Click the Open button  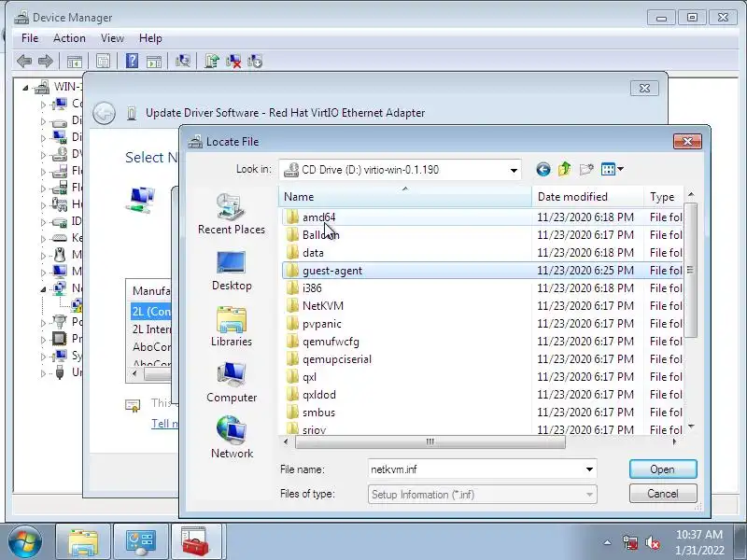663,469
